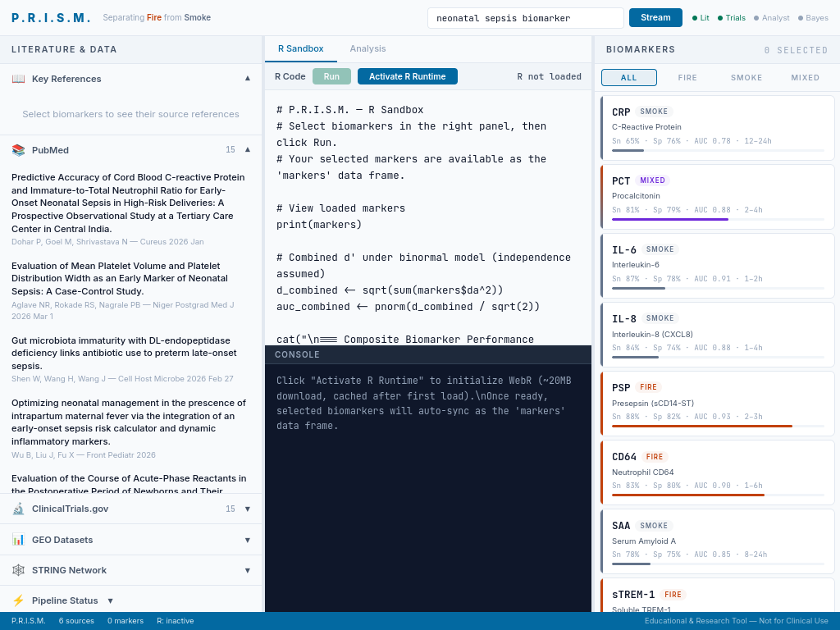This screenshot has height=630, width=840.
Task: Switch to the Analysis tab
Action: [367, 48]
